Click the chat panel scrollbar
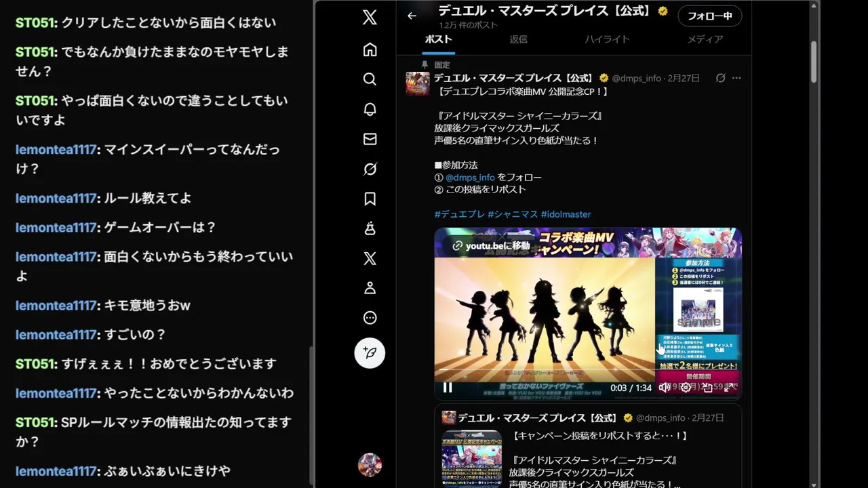Image resolution: width=868 pixels, height=488 pixels. tap(311, 416)
